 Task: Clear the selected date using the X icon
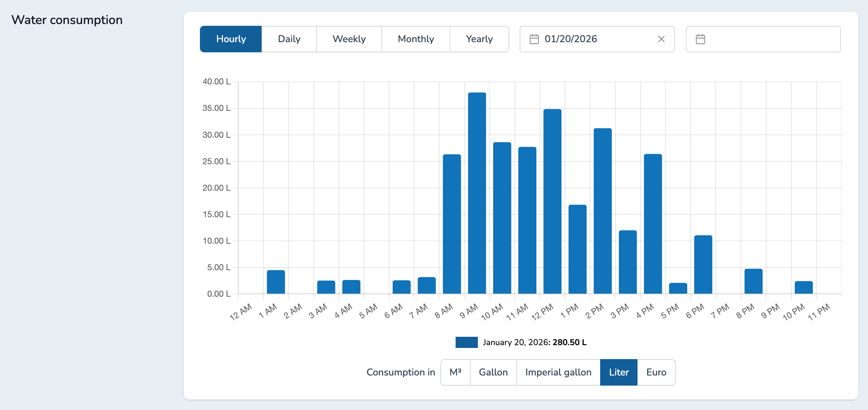(661, 39)
